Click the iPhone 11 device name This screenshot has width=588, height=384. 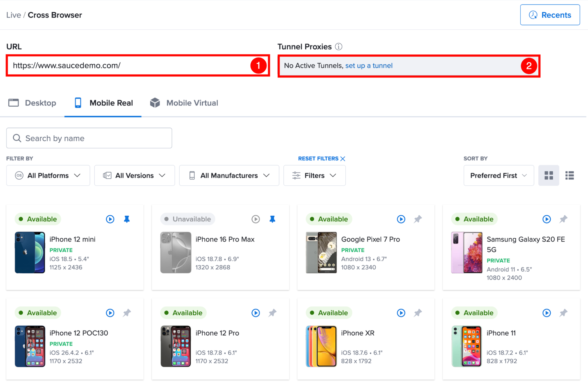[501, 333]
